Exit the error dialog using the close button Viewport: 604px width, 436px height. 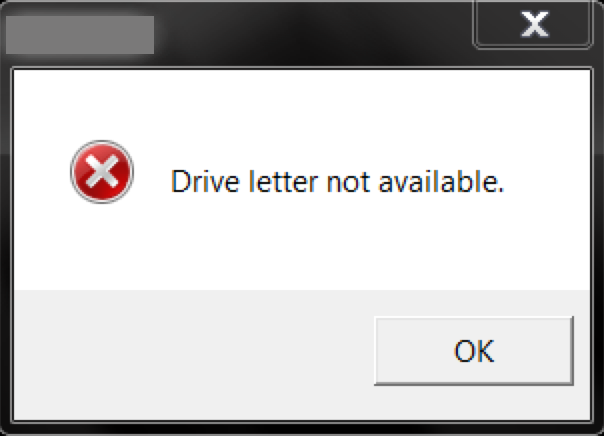tap(534, 24)
